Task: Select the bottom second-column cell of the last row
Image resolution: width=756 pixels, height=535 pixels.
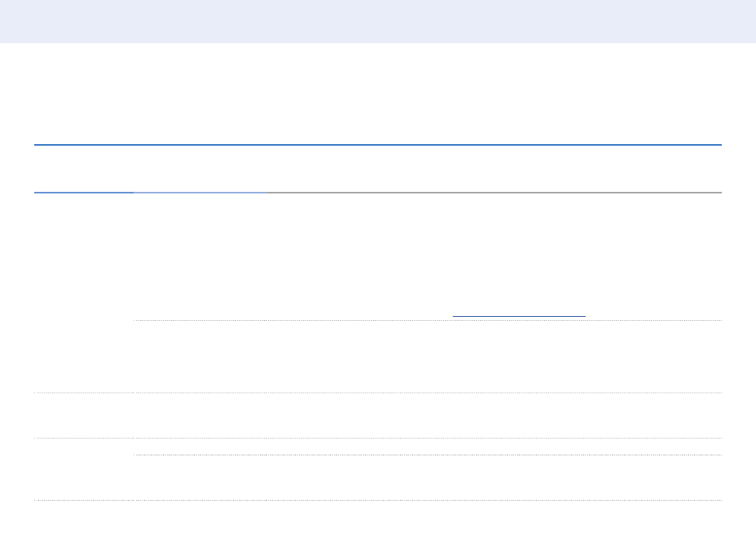Action: click(x=200, y=478)
